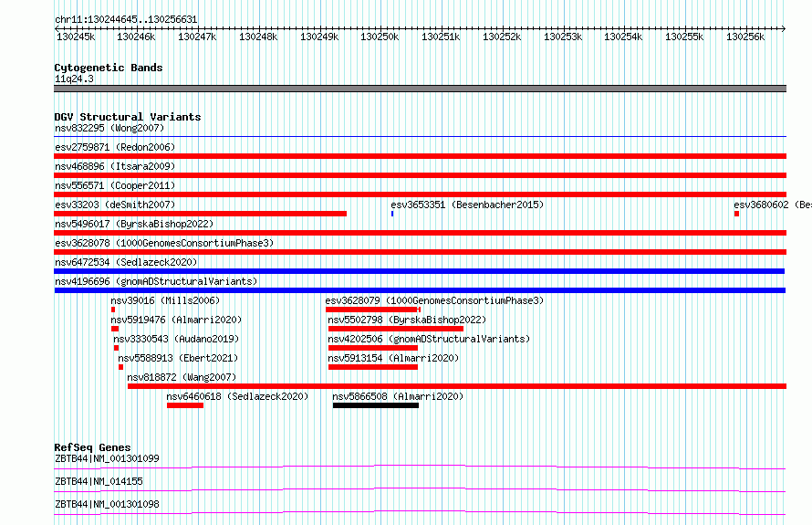The height and width of the screenshot is (525, 812).
Task: Click the Cytogenetic Bands track title
Action: [x=109, y=68]
